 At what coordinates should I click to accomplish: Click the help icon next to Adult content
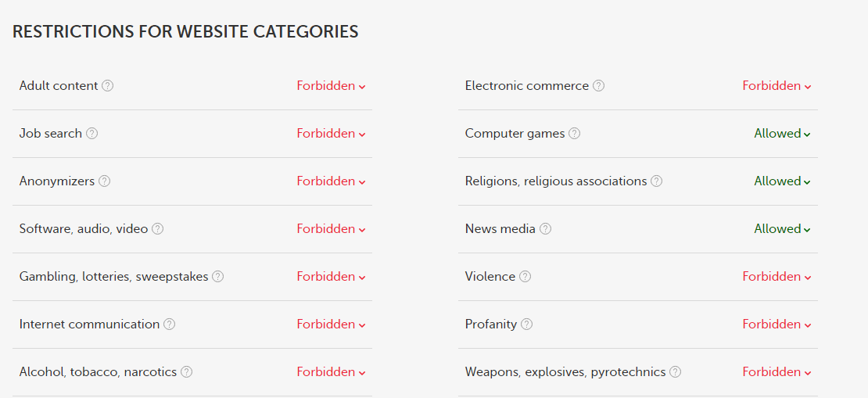(108, 86)
